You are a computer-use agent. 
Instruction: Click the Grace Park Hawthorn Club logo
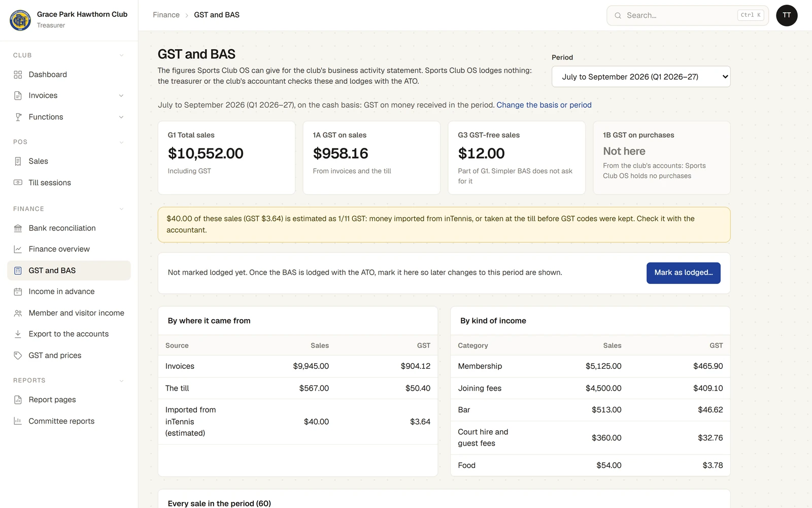pos(20,20)
